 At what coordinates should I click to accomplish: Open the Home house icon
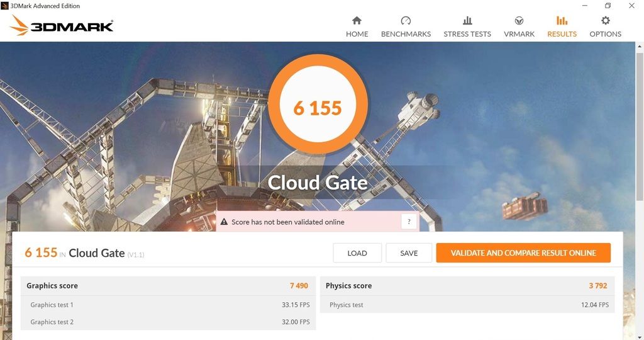(x=357, y=21)
